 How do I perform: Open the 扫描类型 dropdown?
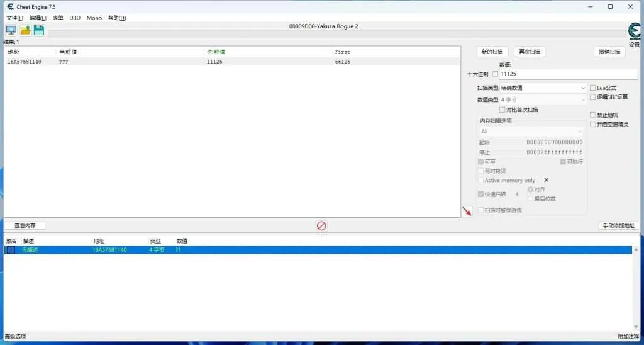click(x=543, y=88)
